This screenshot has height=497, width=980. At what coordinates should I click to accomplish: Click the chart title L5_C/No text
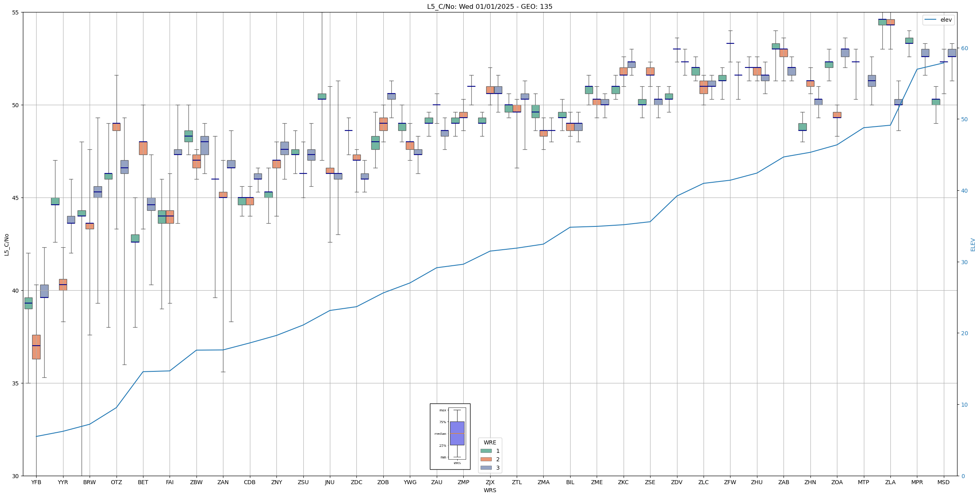(489, 6)
